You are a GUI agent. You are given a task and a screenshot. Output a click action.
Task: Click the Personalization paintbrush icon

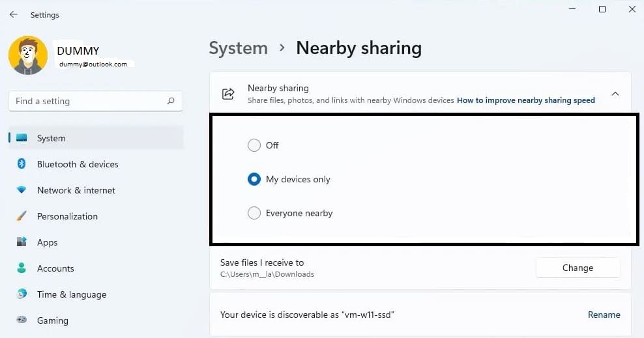(22, 216)
